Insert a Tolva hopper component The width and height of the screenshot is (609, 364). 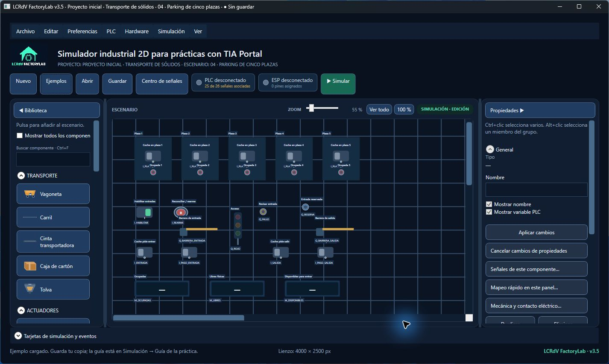click(x=53, y=289)
